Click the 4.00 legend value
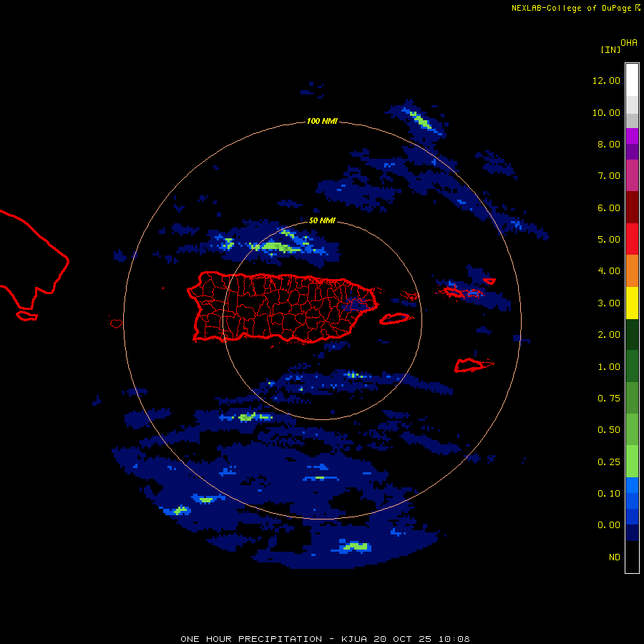The width and height of the screenshot is (644, 644). (609, 271)
